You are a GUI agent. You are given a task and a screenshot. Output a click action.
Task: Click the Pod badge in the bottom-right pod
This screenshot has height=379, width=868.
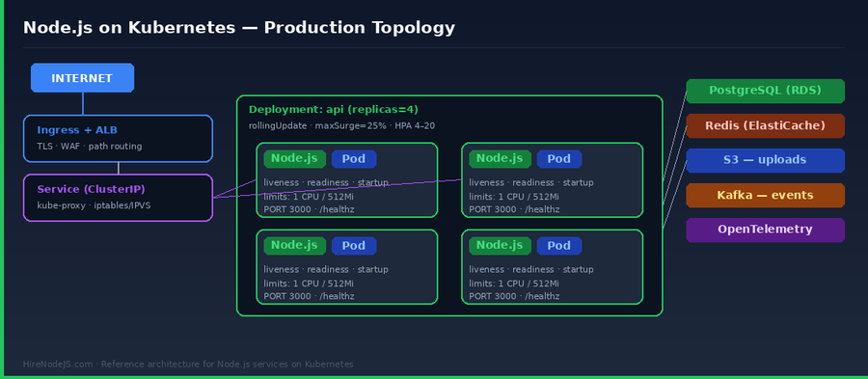click(559, 246)
